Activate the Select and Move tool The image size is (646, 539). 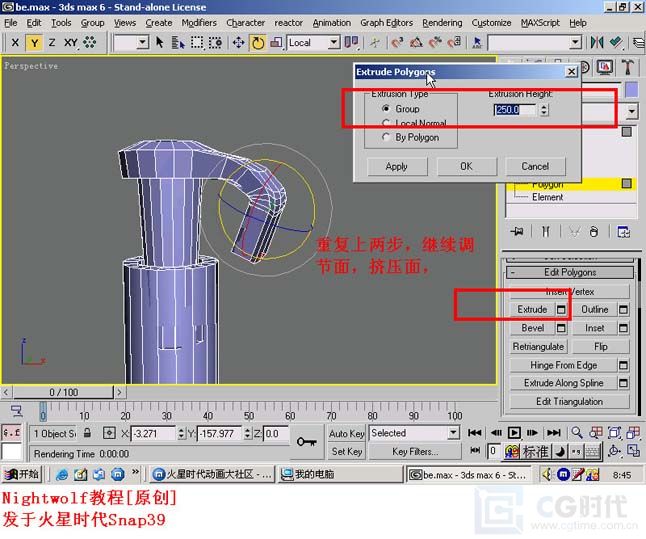tap(238, 42)
